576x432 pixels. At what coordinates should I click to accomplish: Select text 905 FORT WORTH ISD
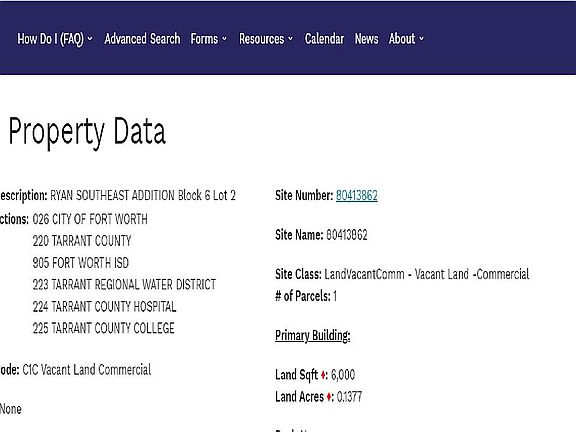(80, 263)
